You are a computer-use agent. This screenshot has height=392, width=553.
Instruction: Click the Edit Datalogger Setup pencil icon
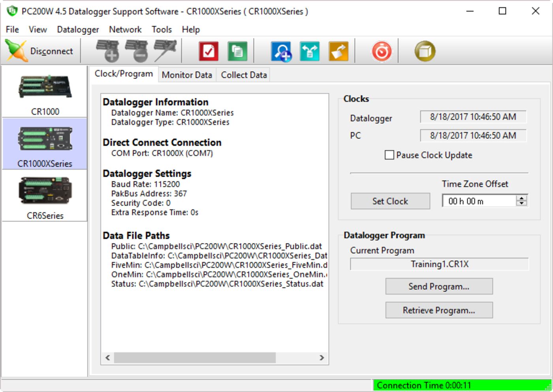click(x=165, y=51)
